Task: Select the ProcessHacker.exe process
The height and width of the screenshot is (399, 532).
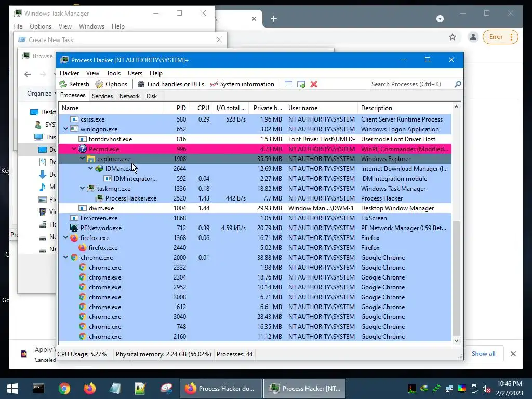Action: [x=255, y=198]
